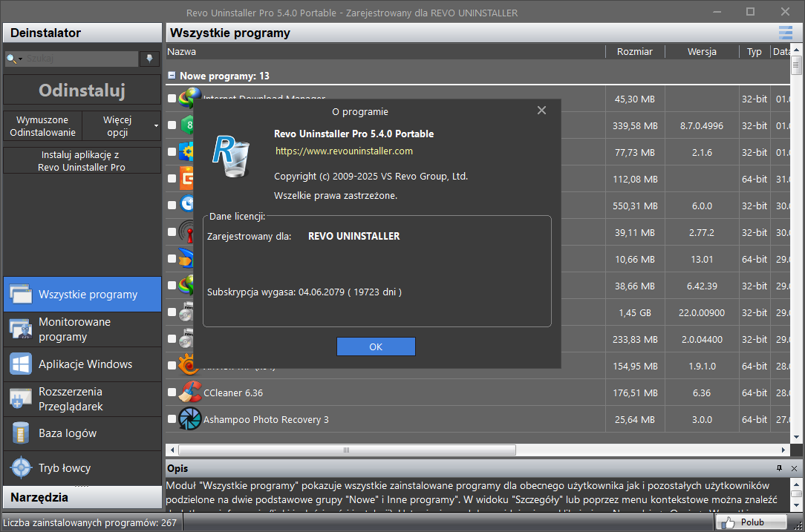The height and width of the screenshot is (532, 805).
Task: Focus the Szukaj search field
Action: [x=81, y=59]
